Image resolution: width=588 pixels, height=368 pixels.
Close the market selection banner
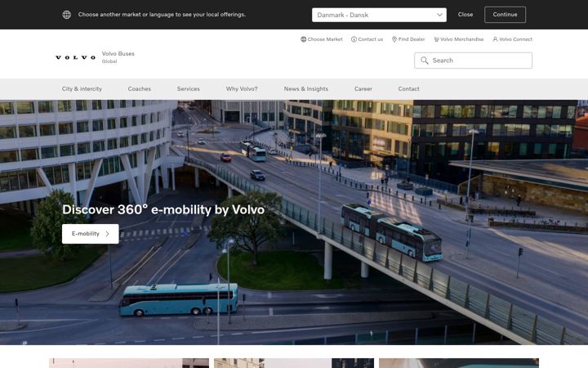pyautogui.click(x=465, y=15)
